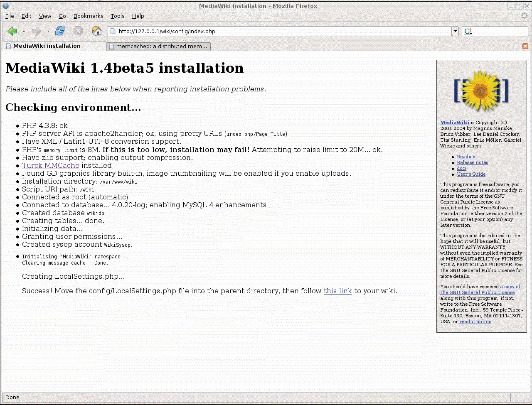532x405 pixels.
Task: Open the Tools menu
Action: 118,16
